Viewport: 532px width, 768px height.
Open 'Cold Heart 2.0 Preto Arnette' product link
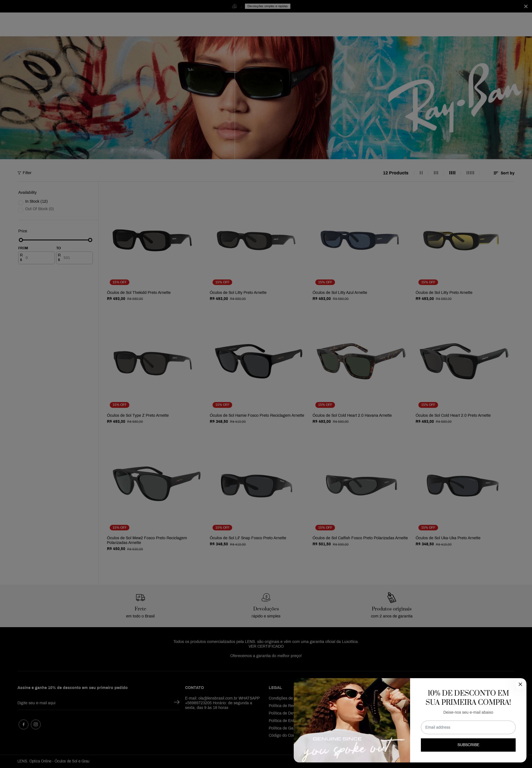click(x=453, y=415)
